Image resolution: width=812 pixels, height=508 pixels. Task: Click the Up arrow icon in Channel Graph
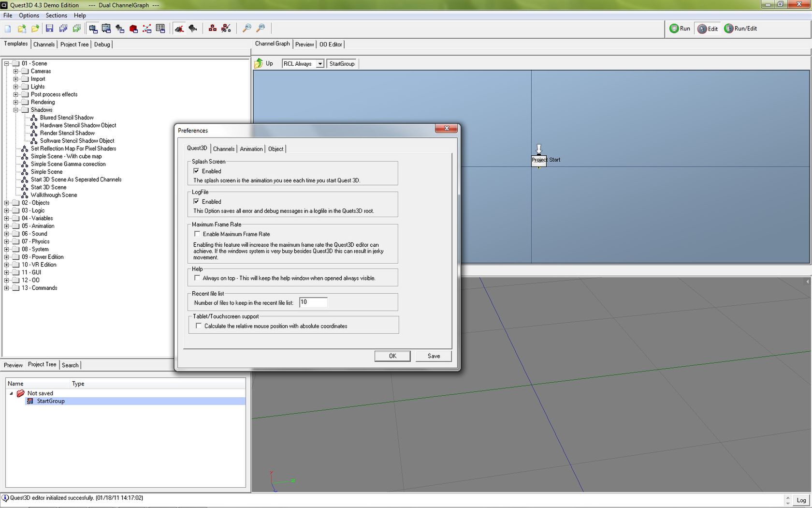pyautogui.click(x=259, y=63)
